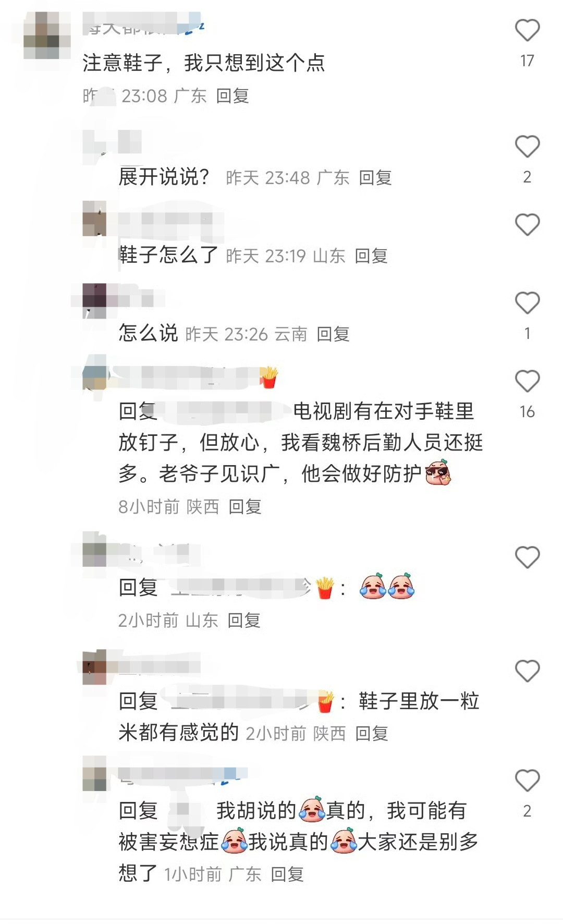Open the fries badge beside the 陕西 commenter name
563x924 pixels.
(x=269, y=378)
